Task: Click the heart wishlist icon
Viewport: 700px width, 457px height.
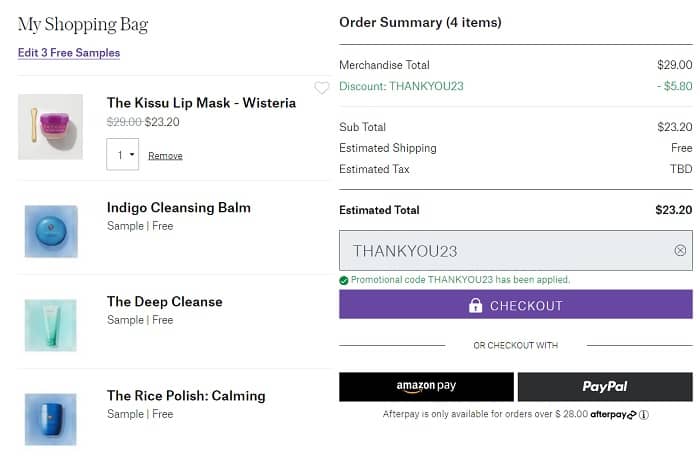Action: [x=321, y=88]
